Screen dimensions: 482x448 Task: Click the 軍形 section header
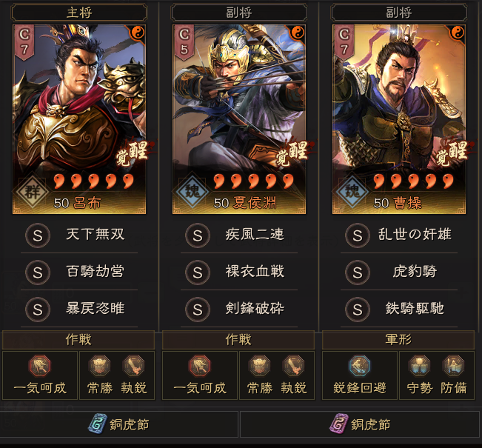pyautogui.click(x=398, y=340)
